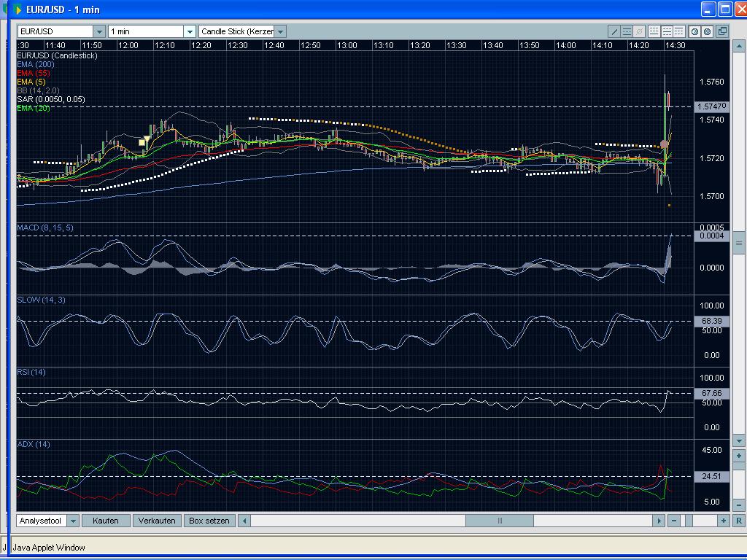Expand the Candle Stick chart type dropdown
Screen dimensions: 747x560
(x=280, y=31)
